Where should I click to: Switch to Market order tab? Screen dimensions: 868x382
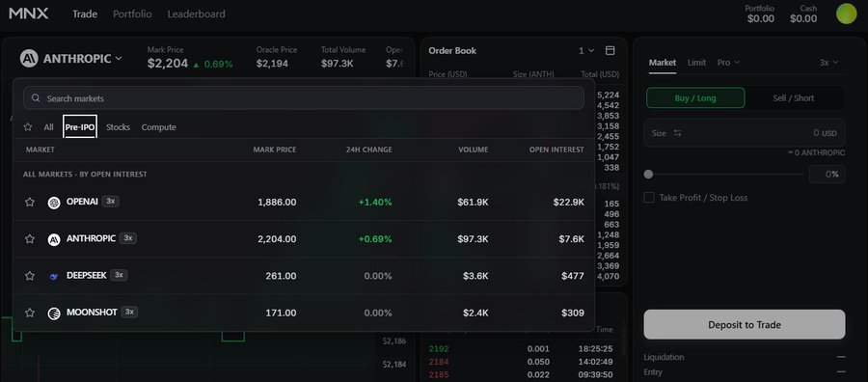[663, 63]
